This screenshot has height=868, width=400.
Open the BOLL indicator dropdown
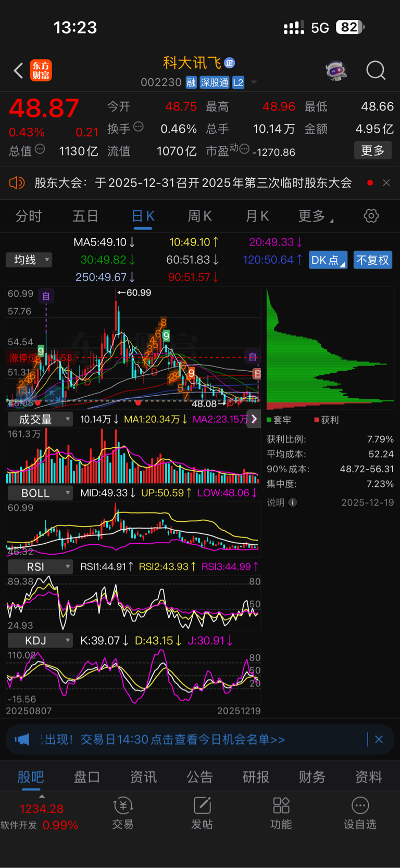coord(40,493)
